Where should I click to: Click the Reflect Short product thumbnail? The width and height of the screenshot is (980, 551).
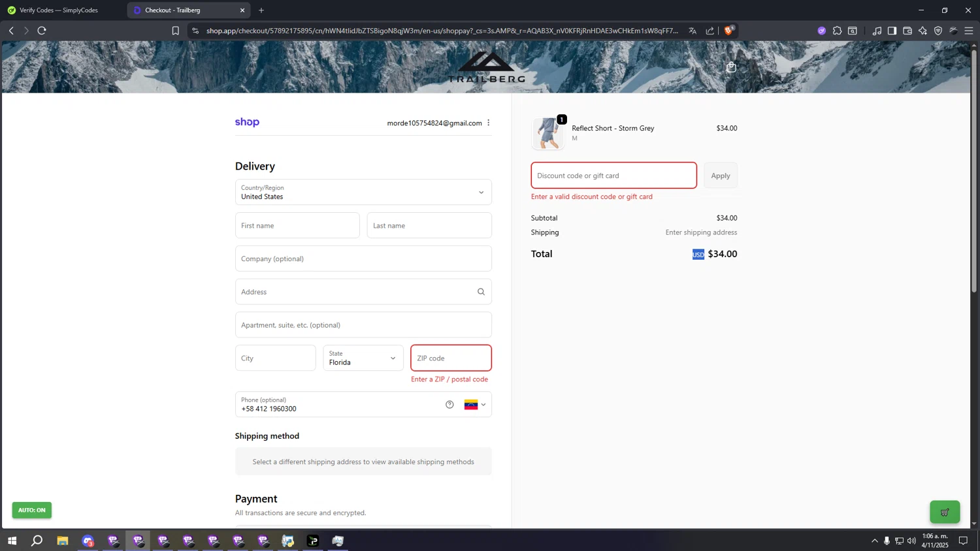[x=548, y=133]
